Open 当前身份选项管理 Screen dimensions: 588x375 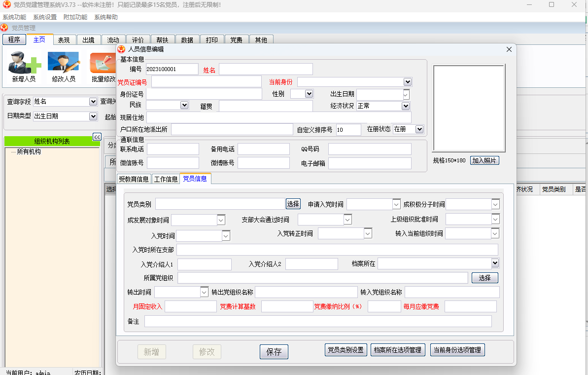(457, 350)
